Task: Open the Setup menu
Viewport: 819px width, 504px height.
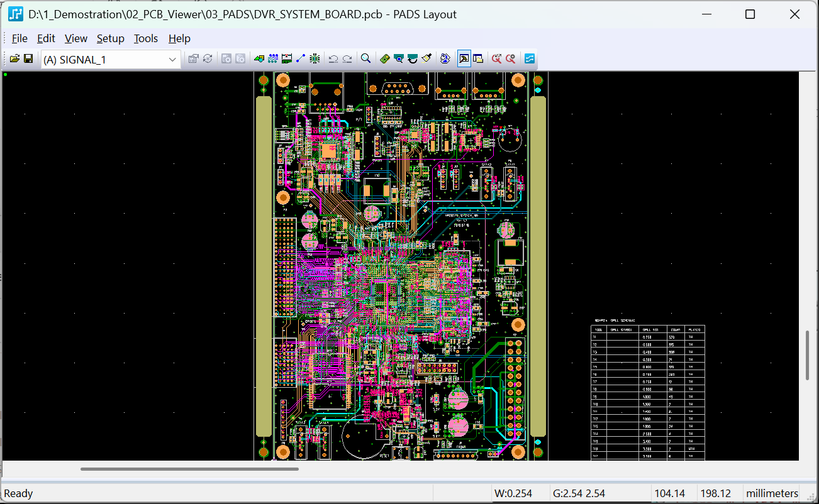Action: point(110,38)
